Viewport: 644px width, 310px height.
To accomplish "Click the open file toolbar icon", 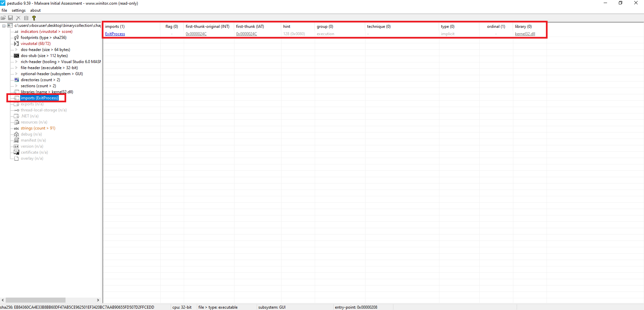I will click(3, 18).
